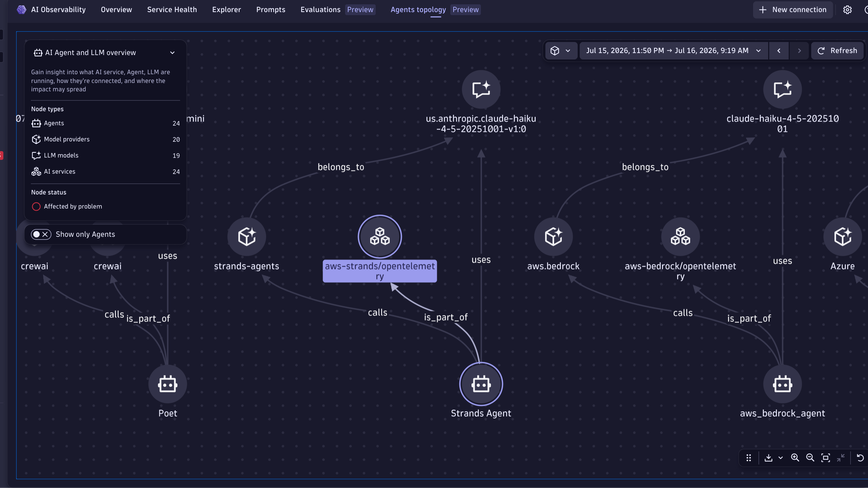The height and width of the screenshot is (488, 868).
Task: Select the claude-haiku-4-5-20251001 model node icon
Action: [782, 89]
